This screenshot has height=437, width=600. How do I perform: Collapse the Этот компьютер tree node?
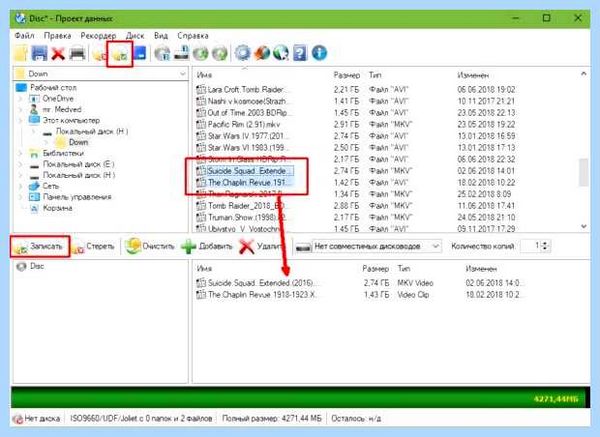(x=21, y=121)
